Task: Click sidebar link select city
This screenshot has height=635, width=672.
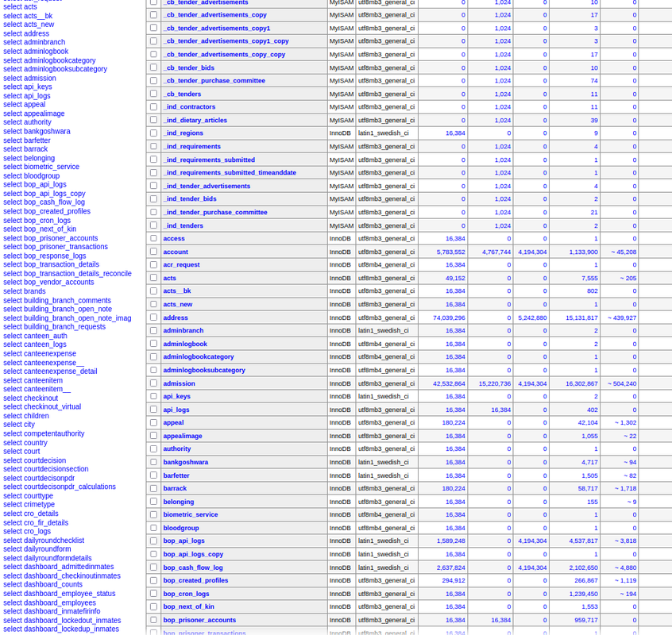Action: (19, 425)
